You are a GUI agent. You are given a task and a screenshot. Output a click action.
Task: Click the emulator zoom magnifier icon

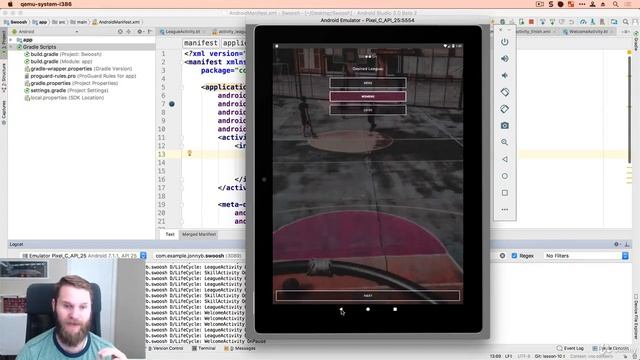coord(505,142)
